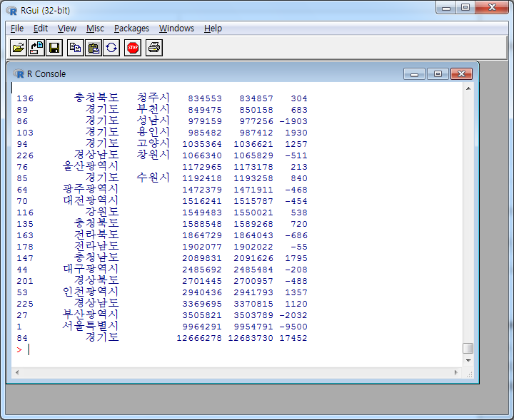Viewport: 514px width, 420px height.
Task: Click the value 3370815 in the console
Action: click(x=253, y=304)
